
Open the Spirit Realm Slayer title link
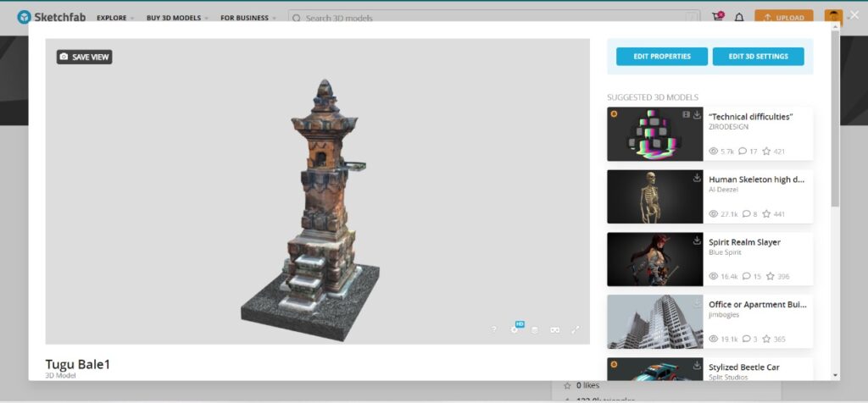pos(744,241)
